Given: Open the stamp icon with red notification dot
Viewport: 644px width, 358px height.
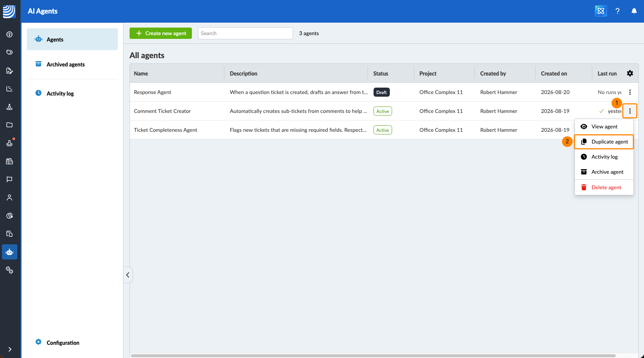Looking at the screenshot, I should (9, 143).
